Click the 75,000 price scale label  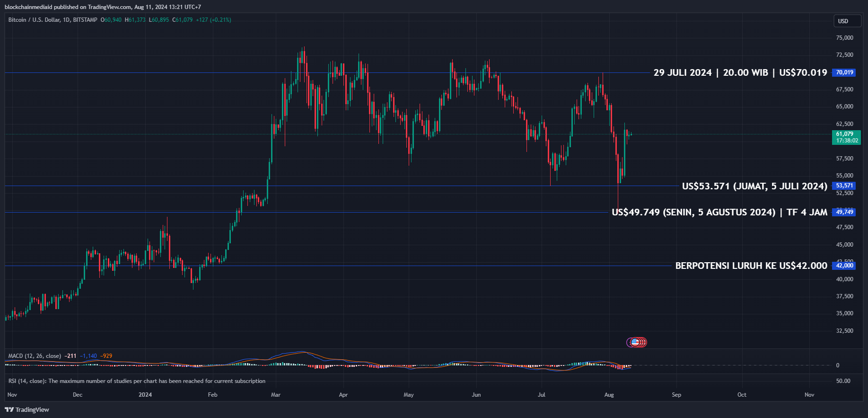[845, 38]
